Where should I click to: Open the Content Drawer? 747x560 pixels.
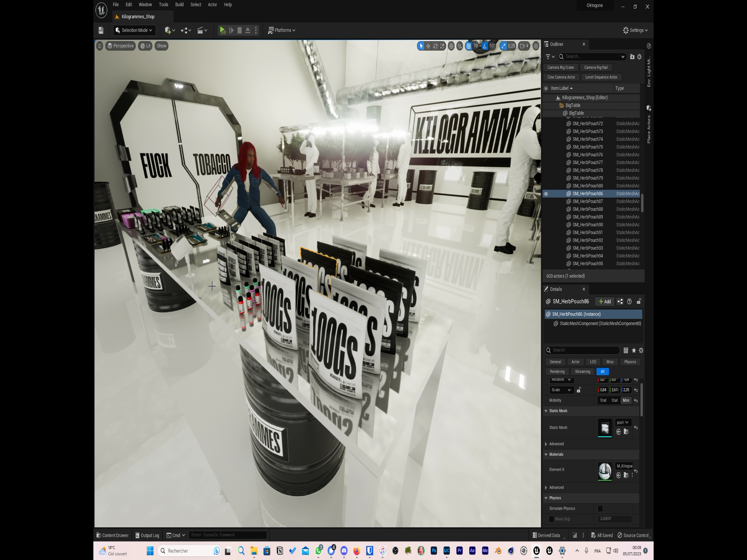(112, 535)
